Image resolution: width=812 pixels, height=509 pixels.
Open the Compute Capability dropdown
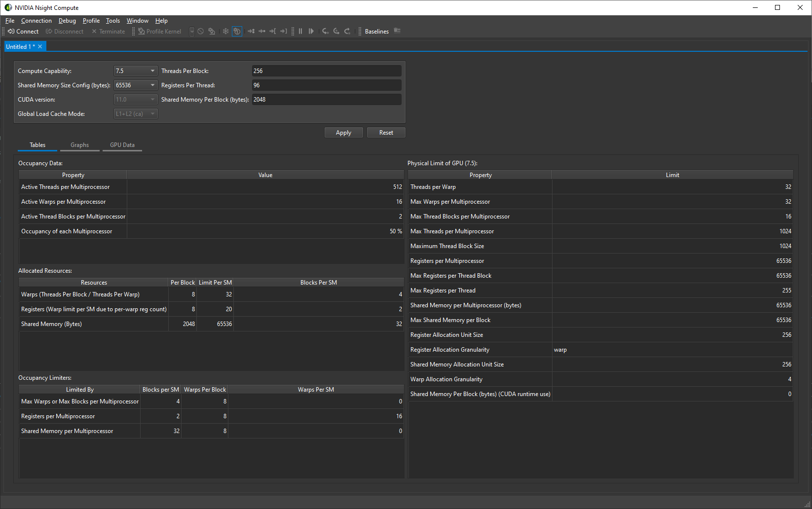click(136, 71)
